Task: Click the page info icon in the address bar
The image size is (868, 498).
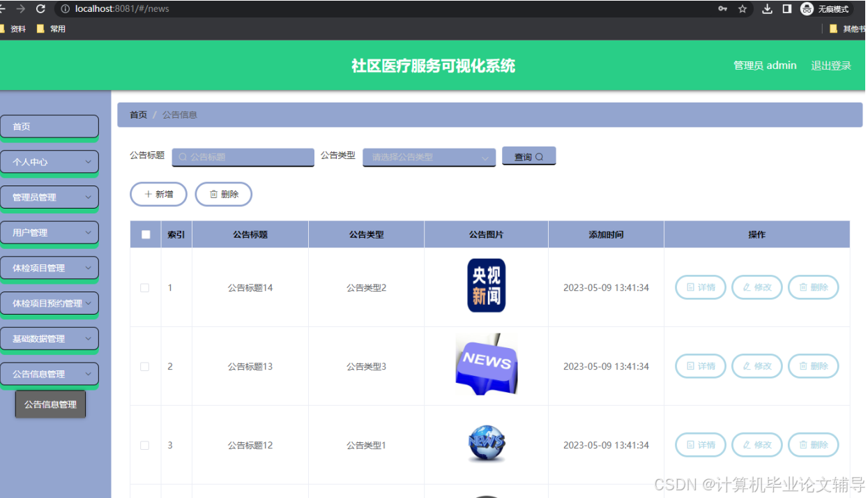Action: [65, 9]
